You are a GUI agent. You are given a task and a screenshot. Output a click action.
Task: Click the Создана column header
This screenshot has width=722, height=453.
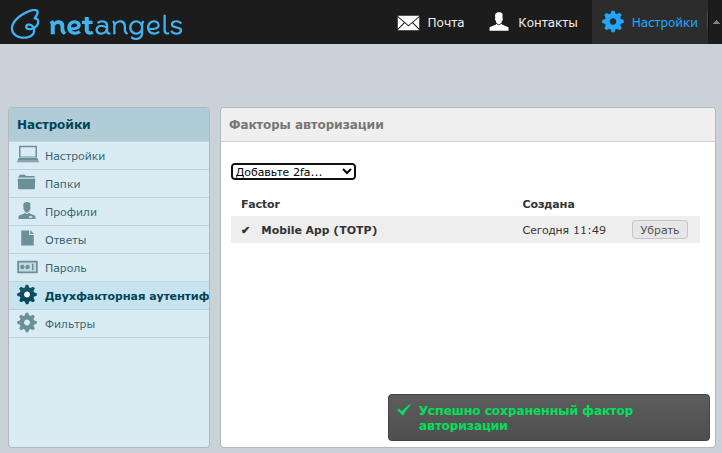tap(548, 204)
